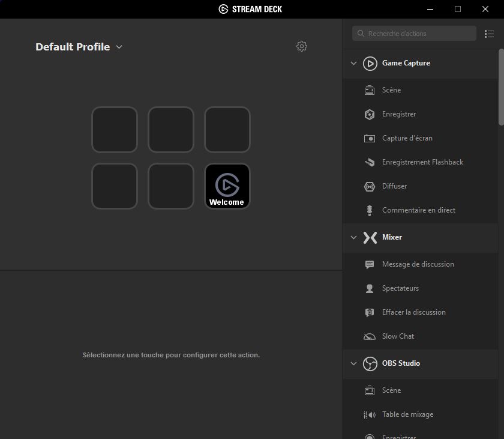Select the empty bottom-middle deck key
Viewport: 504px width, 439px height.
pyautogui.click(x=171, y=186)
